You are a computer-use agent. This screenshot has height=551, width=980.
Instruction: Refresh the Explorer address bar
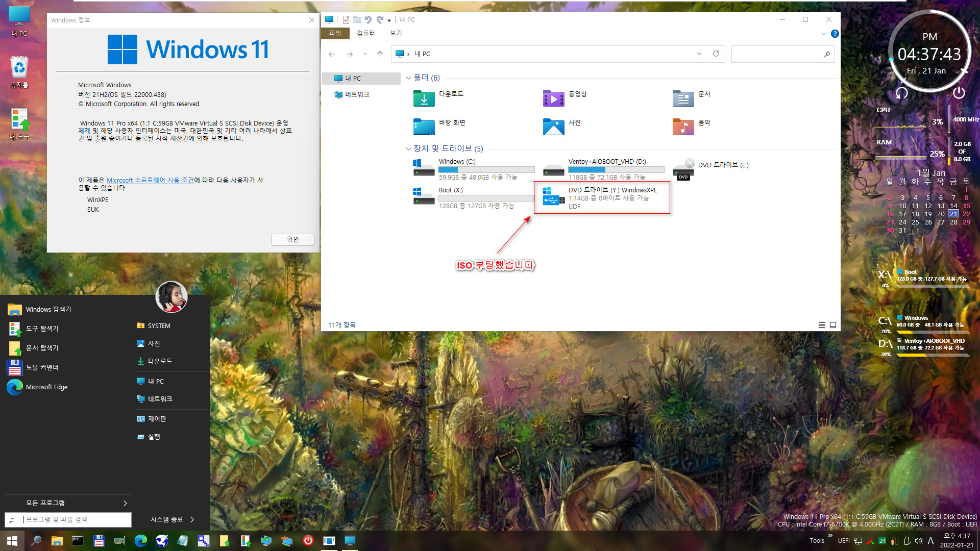(716, 54)
